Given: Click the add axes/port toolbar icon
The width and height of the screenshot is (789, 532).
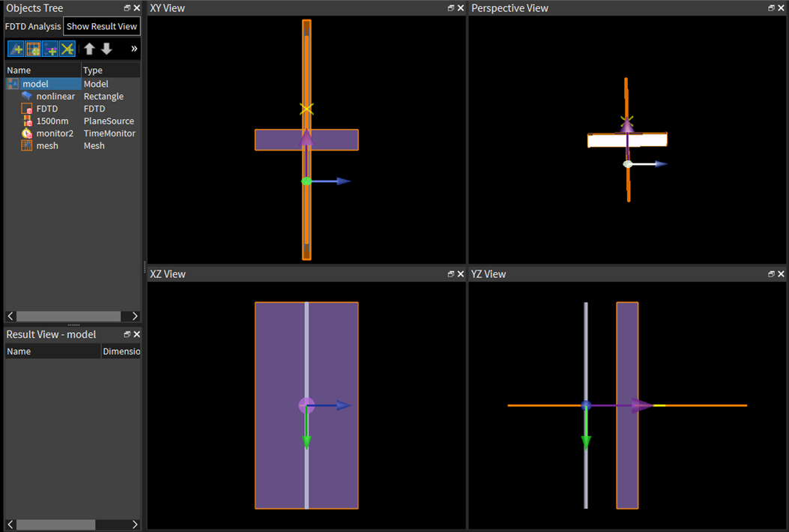Looking at the screenshot, I should tap(50, 49).
